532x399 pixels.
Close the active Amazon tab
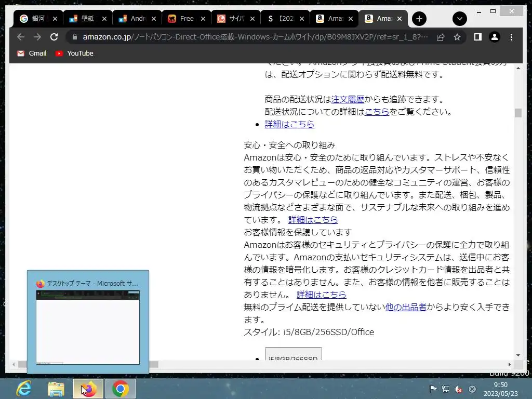pyautogui.click(x=400, y=19)
